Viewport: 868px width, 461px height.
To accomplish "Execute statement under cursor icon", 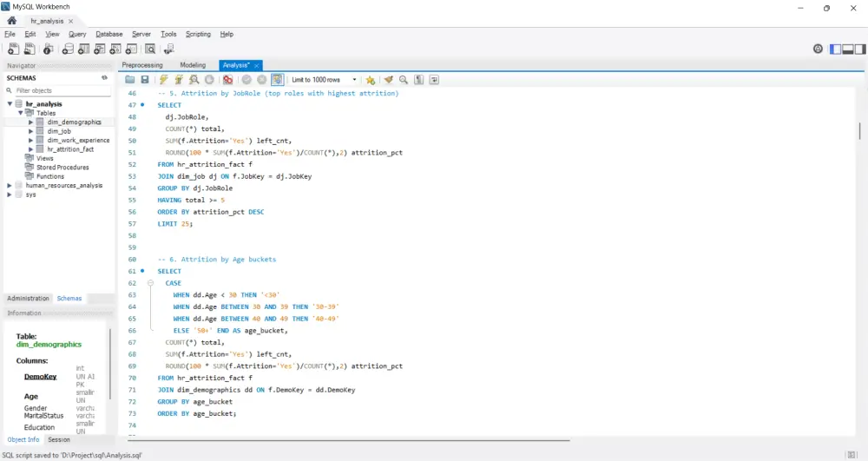I will coord(179,80).
